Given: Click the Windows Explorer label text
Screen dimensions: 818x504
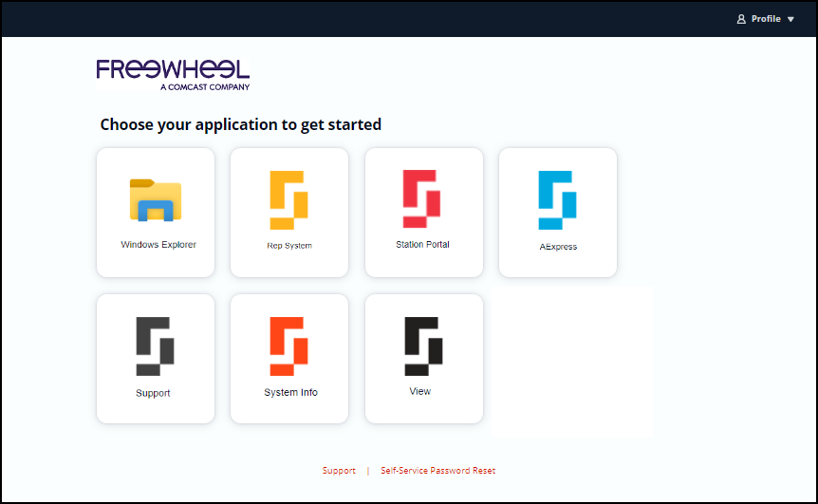Looking at the screenshot, I should (x=158, y=245).
